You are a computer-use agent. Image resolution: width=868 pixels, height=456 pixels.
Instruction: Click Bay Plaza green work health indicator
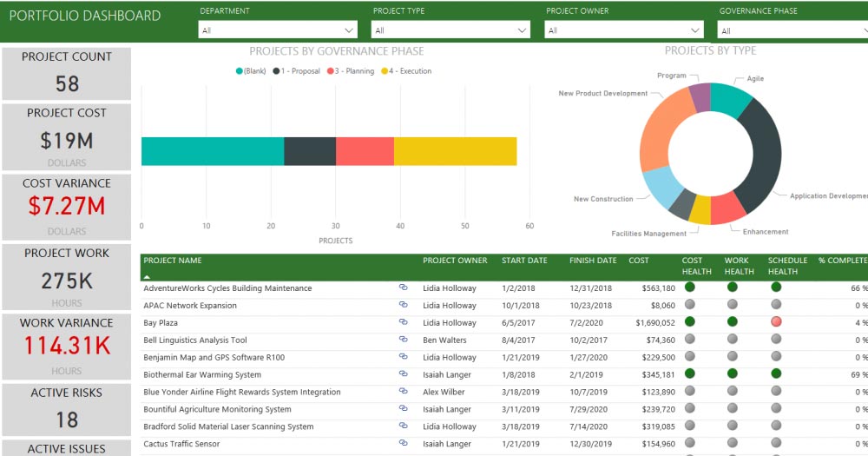coord(733,321)
